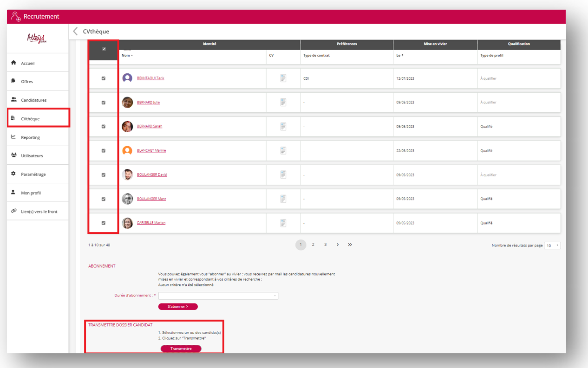Click the Transmettre button
This screenshot has width=588, height=368.
pyautogui.click(x=181, y=349)
